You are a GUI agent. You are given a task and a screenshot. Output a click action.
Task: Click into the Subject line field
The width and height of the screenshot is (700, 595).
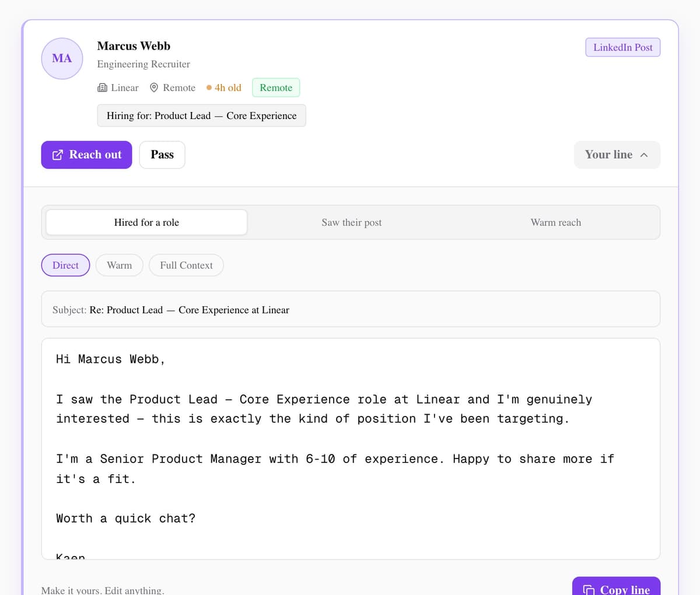click(x=351, y=309)
